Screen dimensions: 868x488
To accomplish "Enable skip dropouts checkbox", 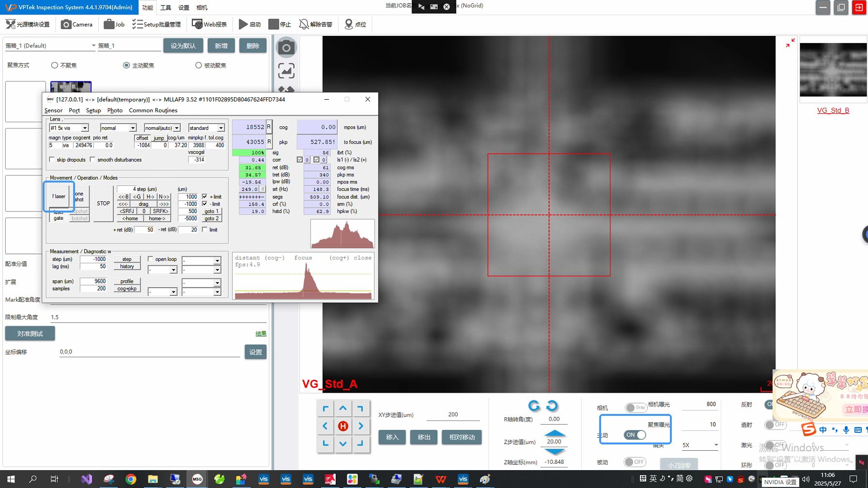I will (x=52, y=160).
